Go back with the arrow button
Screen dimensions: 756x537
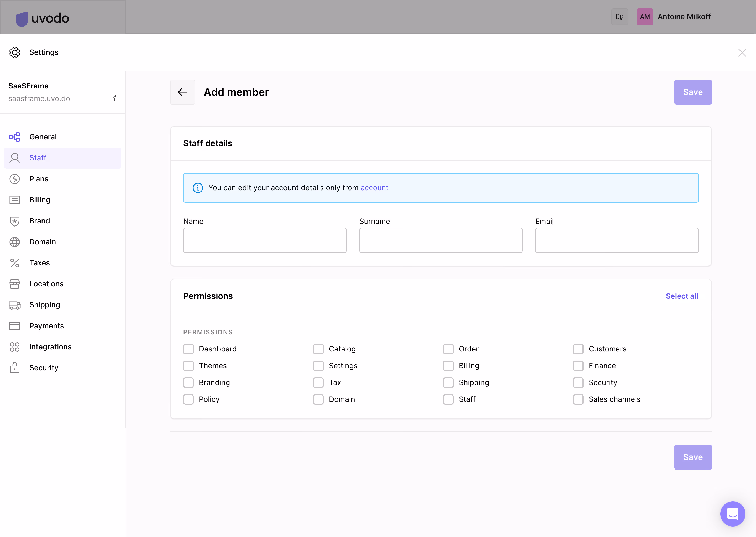coord(182,92)
